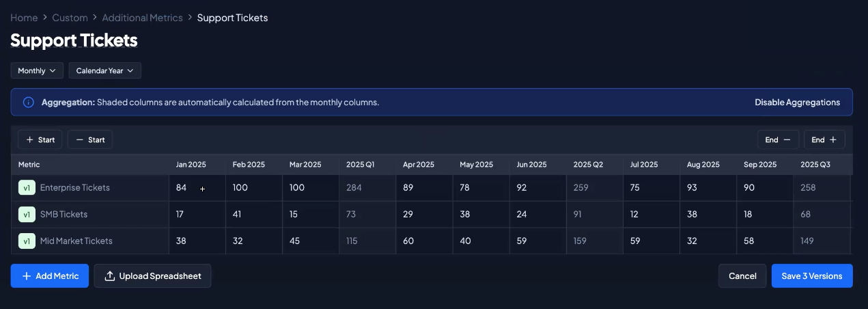Edit Enterprise Tickets Jun 2025 cell

[537, 188]
